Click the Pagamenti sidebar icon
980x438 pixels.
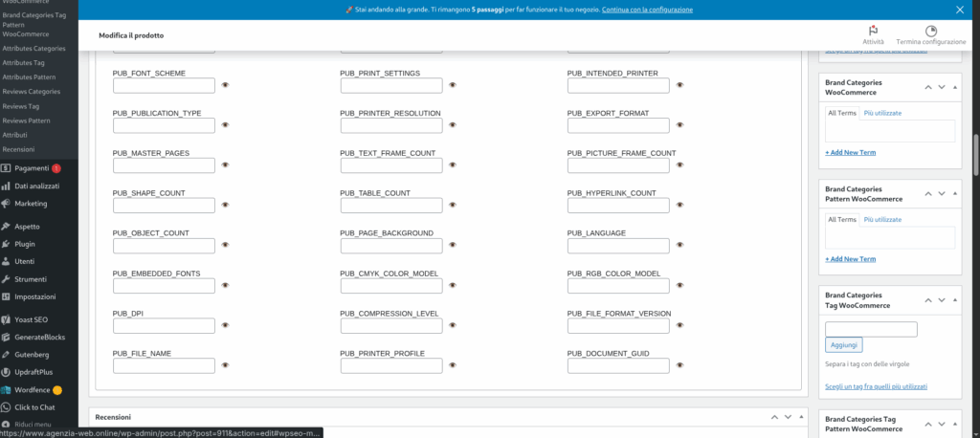click(x=6, y=168)
